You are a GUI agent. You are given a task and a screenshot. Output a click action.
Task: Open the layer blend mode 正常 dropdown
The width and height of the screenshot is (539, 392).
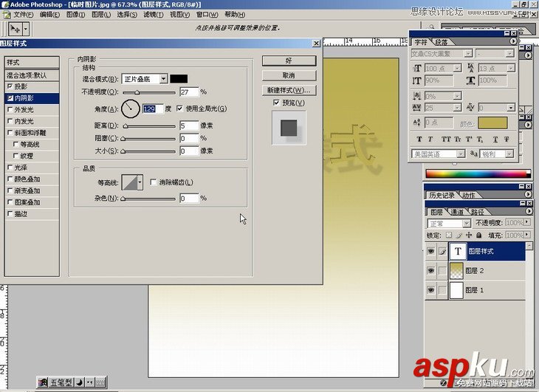[466, 224]
